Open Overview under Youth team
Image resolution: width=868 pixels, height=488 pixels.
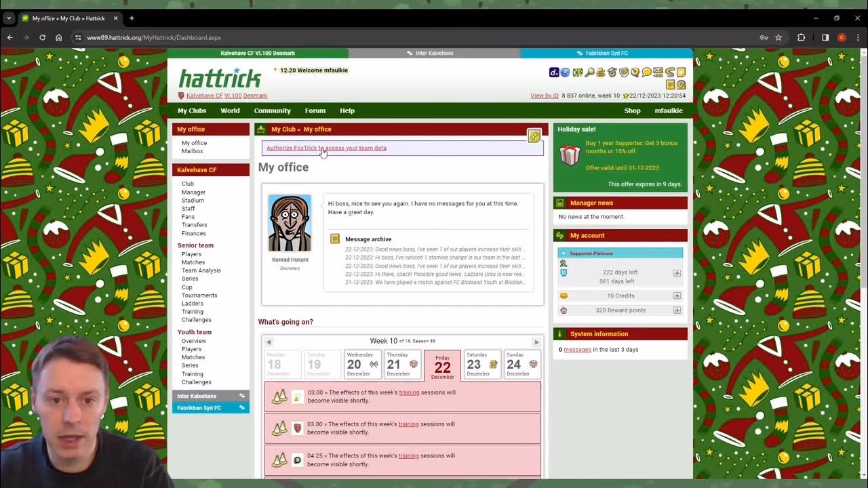(x=194, y=341)
